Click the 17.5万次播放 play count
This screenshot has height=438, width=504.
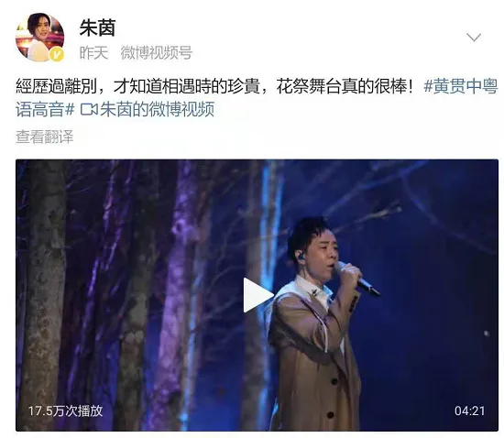[x=66, y=411]
